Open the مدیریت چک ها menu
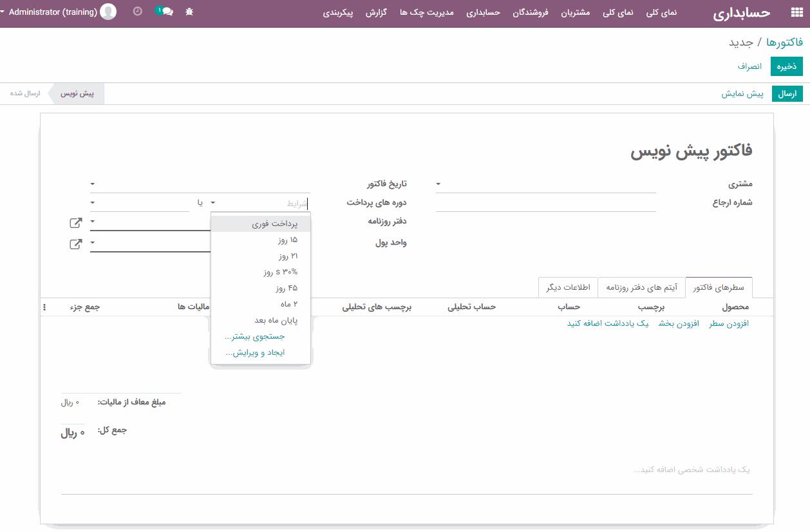The width and height of the screenshot is (810, 532). pyautogui.click(x=427, y=13)
